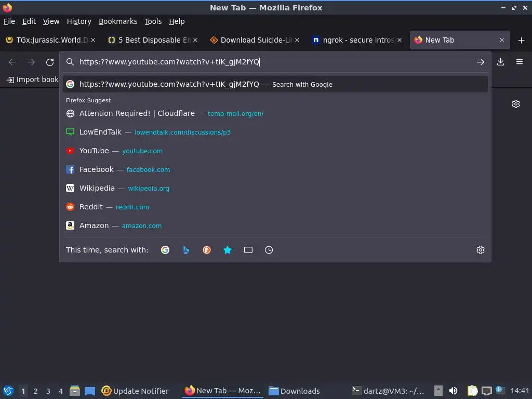The width and height of the screenshot is (532, 399).
Task: Click the taskbar clock showing 14:41
Action: [520, 391]
